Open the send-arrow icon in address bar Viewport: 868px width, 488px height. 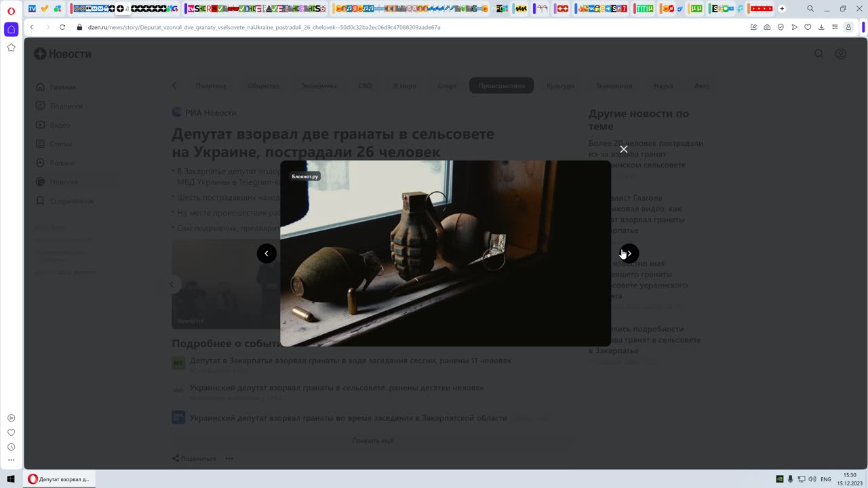794,27
